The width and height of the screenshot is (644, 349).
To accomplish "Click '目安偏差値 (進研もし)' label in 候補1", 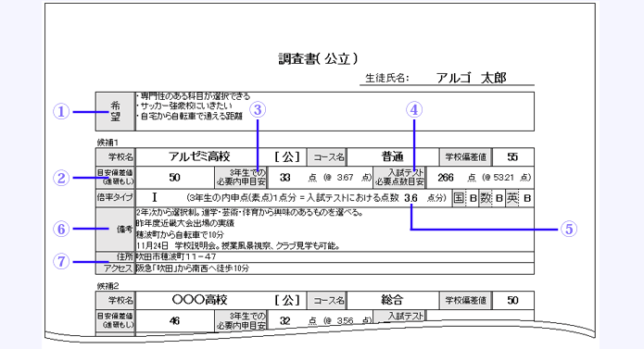I will (x=115, y=177).
